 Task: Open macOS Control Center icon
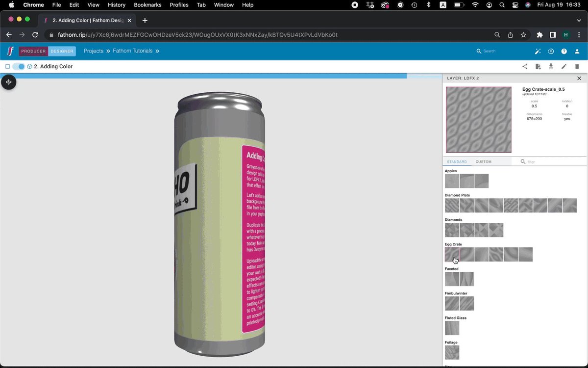[x=515, y=5]
